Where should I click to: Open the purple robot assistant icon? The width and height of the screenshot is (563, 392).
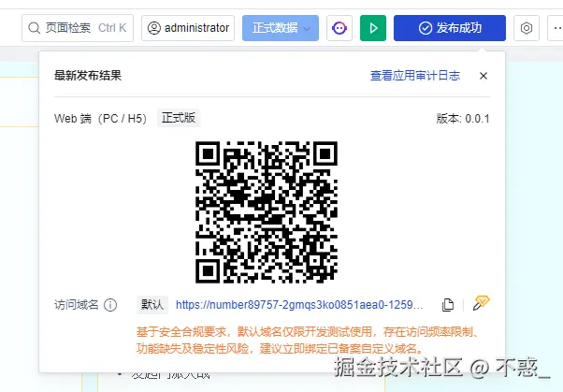pyautogui.click(x=339, y=28)
